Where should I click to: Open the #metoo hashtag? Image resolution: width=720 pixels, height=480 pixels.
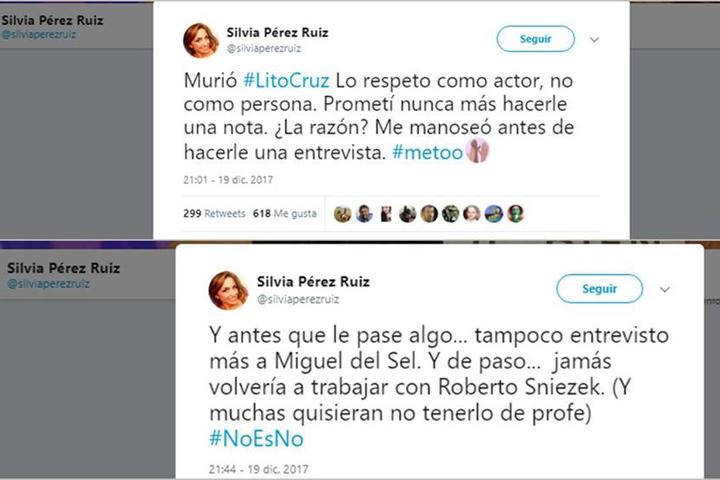point(428,152)
